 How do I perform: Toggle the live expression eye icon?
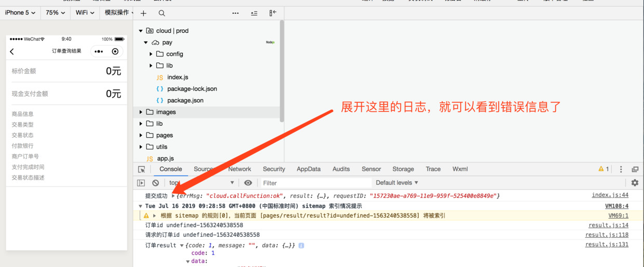pyautogui.click(x=248, y=183)
